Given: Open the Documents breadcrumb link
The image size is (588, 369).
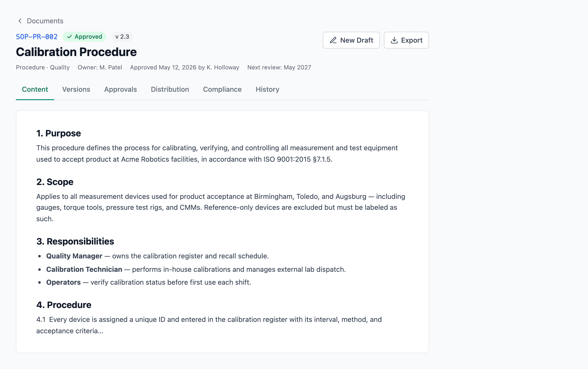Looking at the screenshot, I should click(45, 21).
